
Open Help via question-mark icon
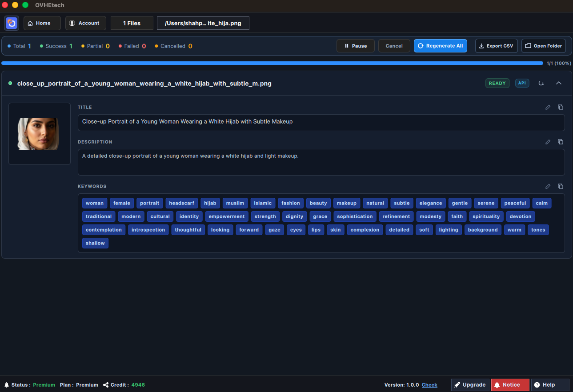coord(550,385)
